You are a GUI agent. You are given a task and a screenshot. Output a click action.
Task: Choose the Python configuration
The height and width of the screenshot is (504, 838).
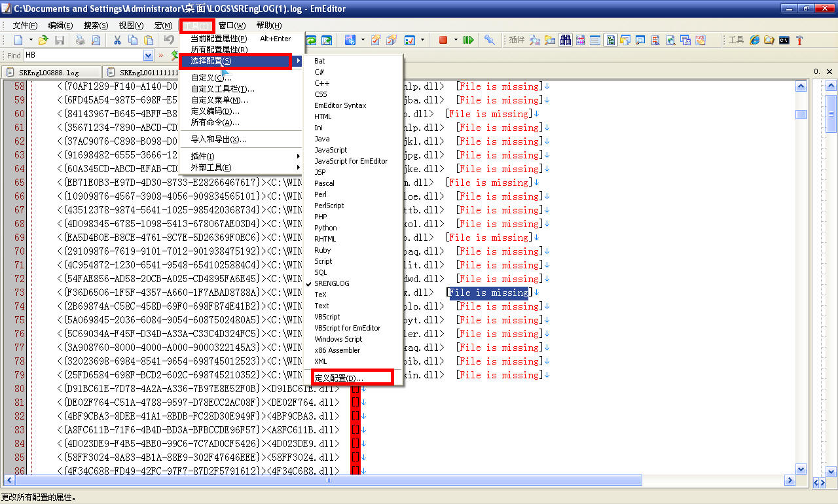tap(325, 228)
